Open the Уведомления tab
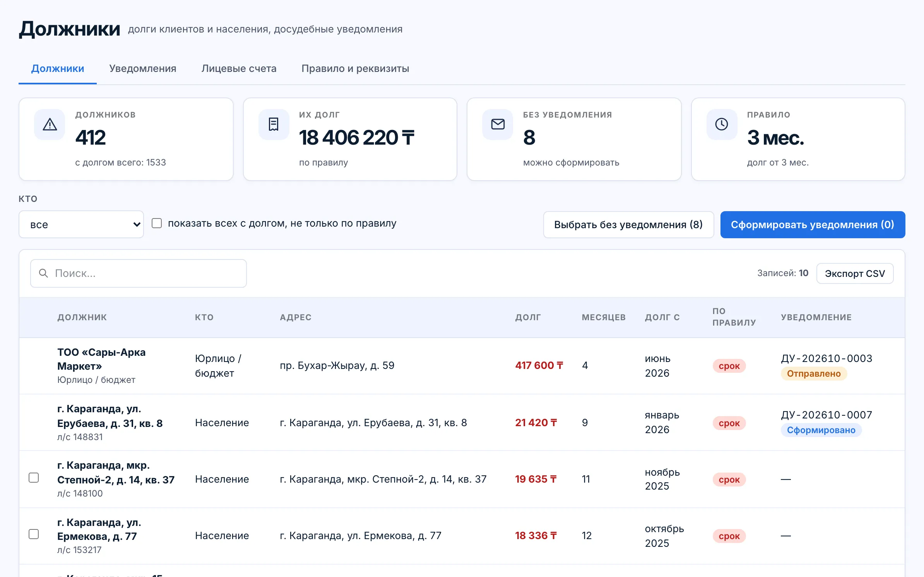 pyautogui.click(x=143, y=68)
